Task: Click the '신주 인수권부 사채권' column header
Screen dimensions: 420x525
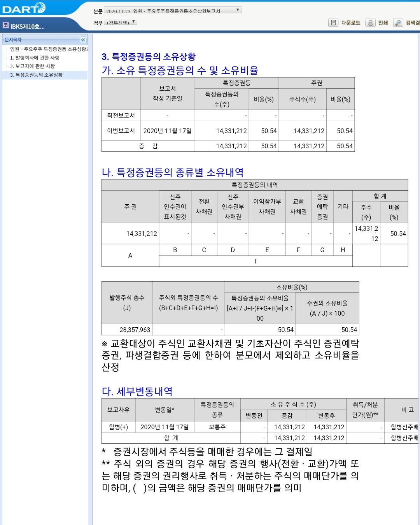Action: pos(233,207)
